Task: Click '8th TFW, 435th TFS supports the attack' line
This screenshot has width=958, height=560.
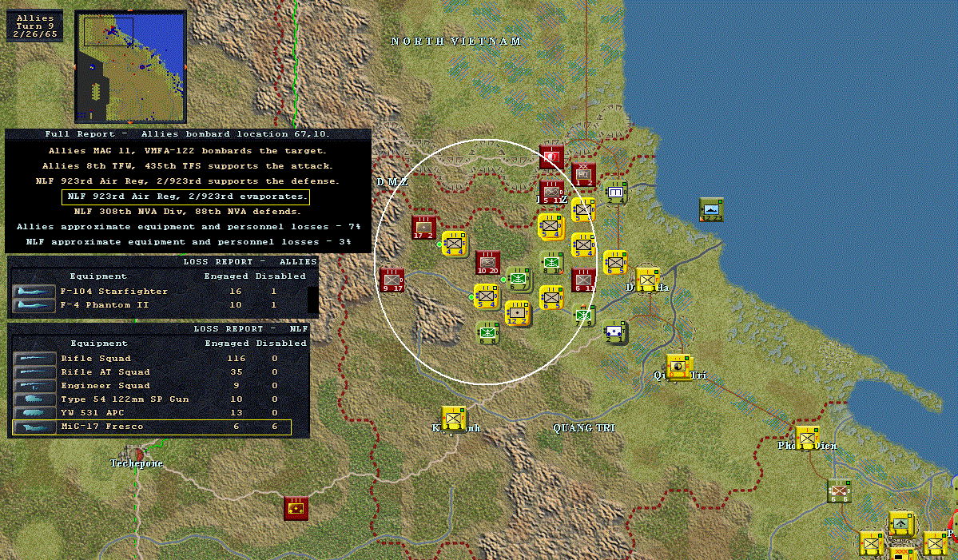Action: pyautogui.click(x=187, y=166)
